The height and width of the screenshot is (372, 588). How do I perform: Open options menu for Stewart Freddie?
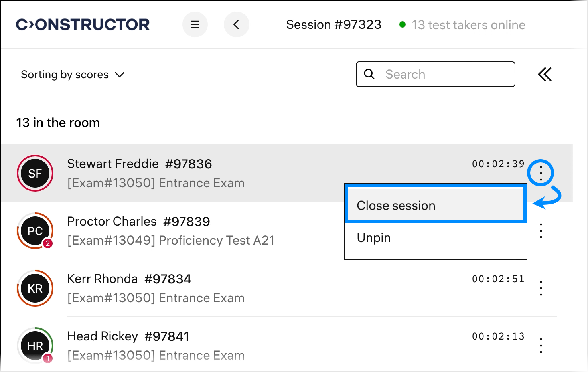(x=541, y=173)
